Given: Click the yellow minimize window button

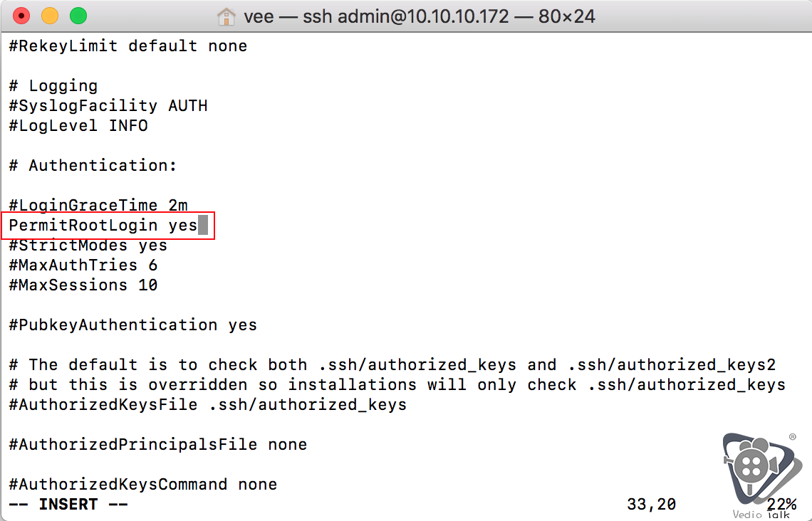Looking at the screenshot, I should 50,16.
